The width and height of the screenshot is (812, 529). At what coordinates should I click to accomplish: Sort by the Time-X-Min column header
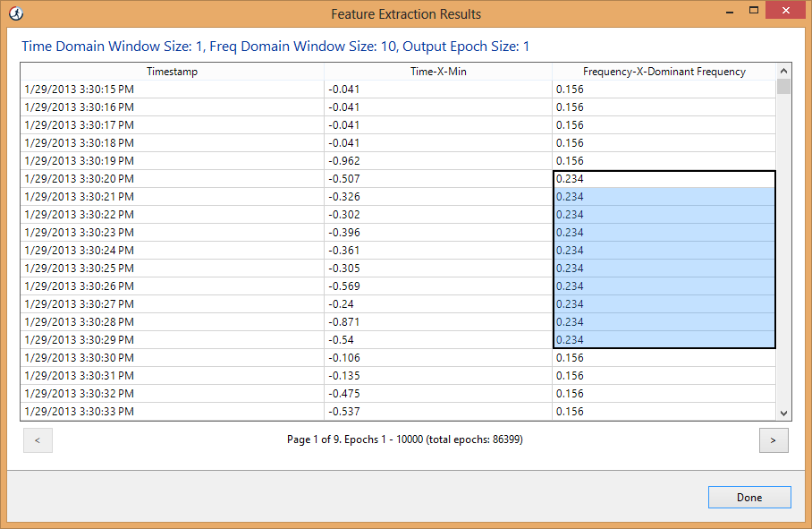click(x=437, y=71)
